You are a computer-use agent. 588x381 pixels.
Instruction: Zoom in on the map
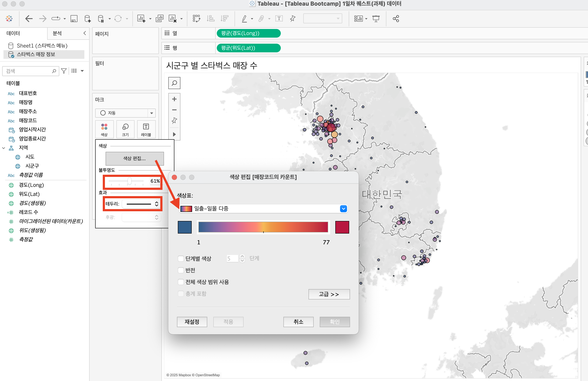174,99
